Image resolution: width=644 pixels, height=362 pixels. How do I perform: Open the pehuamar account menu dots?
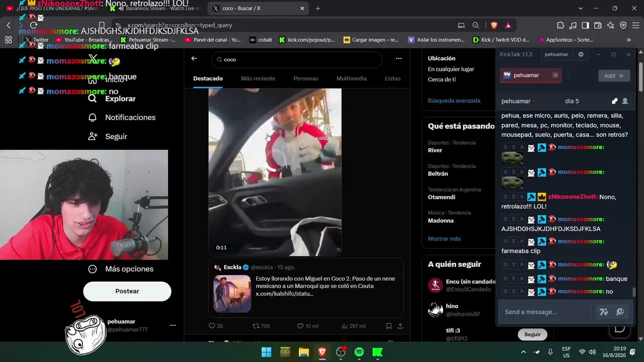[173, 325]
